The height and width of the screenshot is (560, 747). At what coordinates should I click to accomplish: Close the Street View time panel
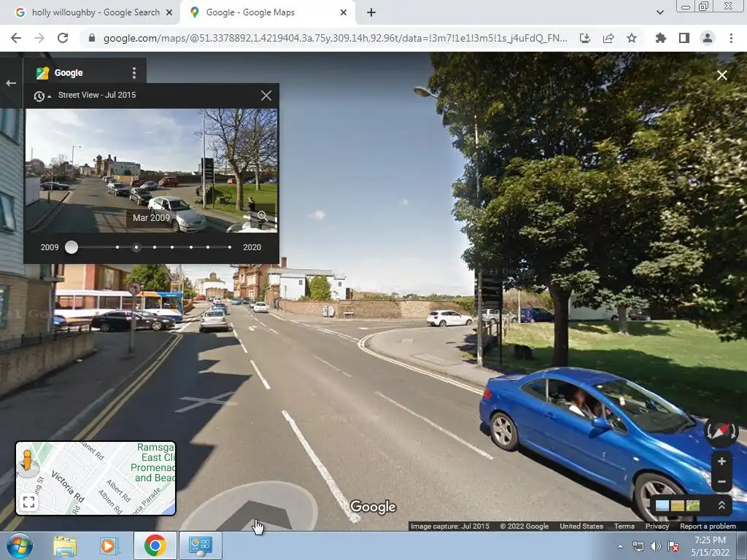click(266, 96)
